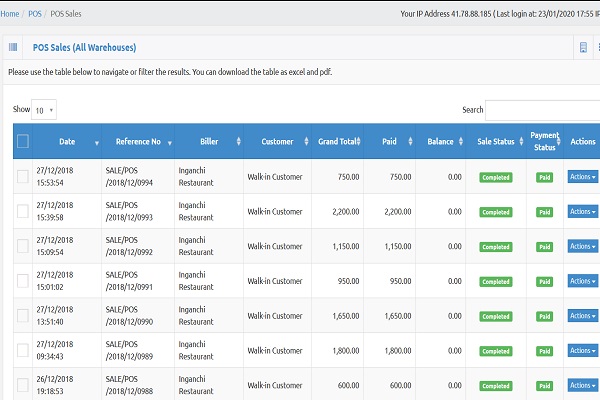Screen dimensions: 600x400
Task: Sort table by Date column arrow
Action: 97,143
